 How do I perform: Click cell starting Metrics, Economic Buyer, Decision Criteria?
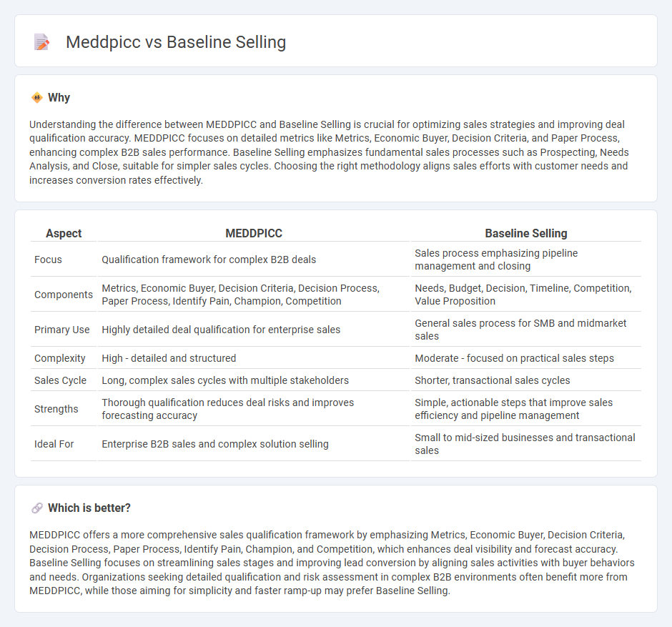(x=254, y=295)
